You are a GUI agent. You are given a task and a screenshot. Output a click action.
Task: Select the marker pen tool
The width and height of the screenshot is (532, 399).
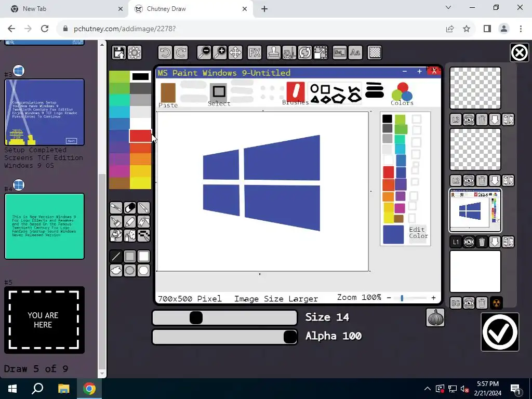point(130,221)
